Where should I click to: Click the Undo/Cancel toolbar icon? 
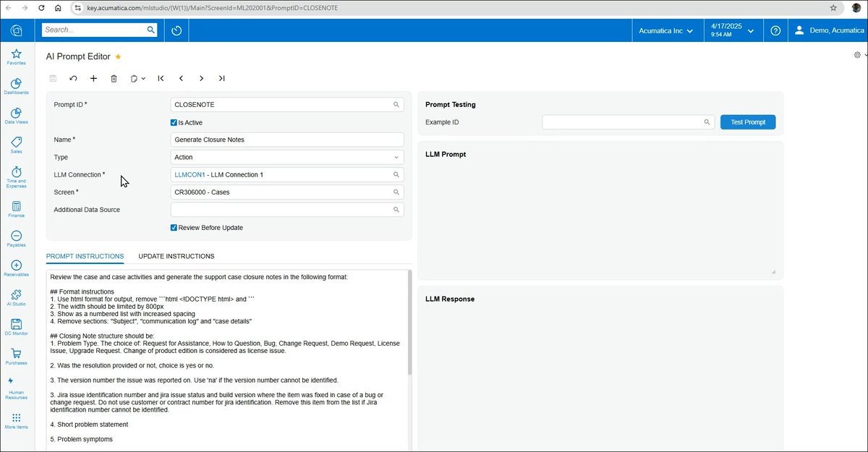pos(73,78)
